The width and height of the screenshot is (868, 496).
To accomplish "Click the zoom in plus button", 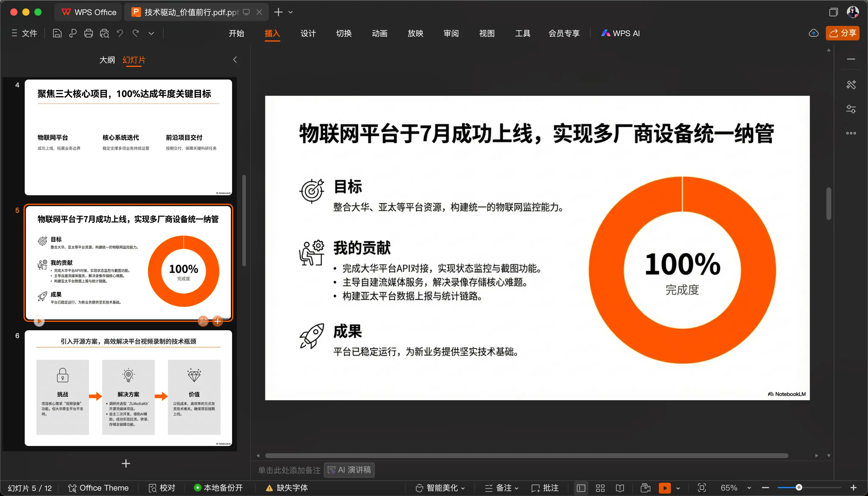I will [x=853, y=488].
